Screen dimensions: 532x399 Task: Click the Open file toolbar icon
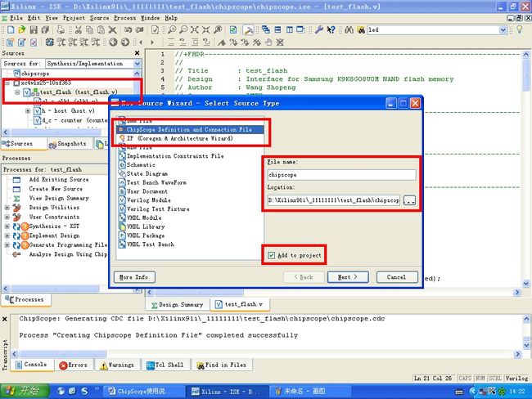[22, 29]
